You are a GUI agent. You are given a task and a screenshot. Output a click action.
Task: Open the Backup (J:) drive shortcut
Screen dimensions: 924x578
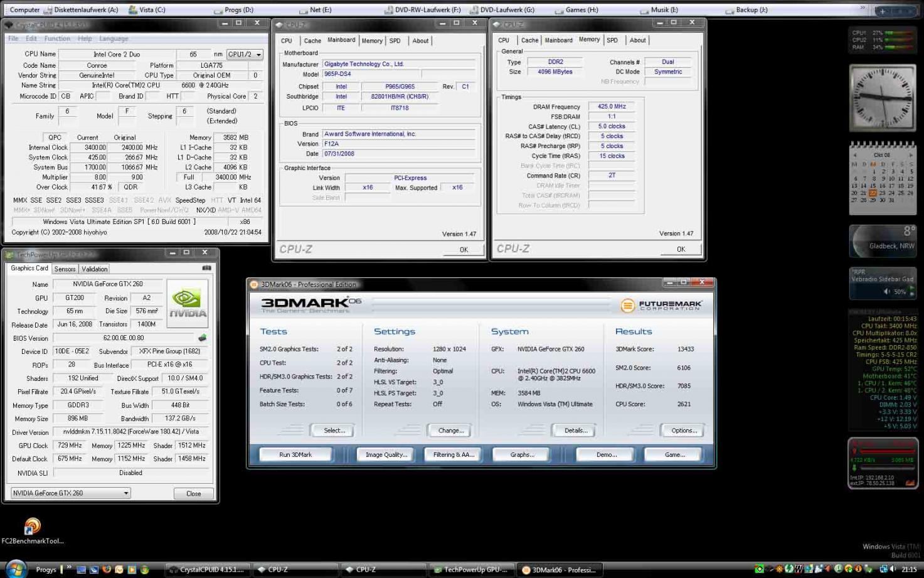pos(746,9)
